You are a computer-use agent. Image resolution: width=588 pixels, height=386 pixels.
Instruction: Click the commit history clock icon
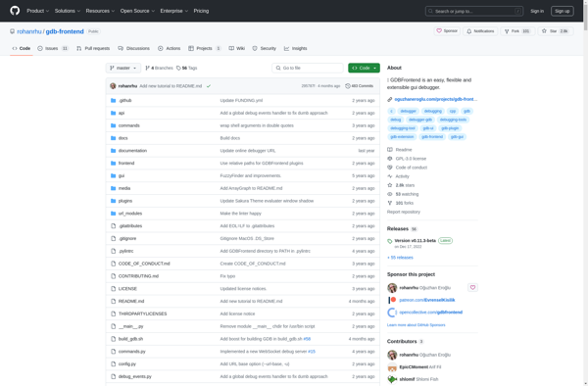(348, 86)
